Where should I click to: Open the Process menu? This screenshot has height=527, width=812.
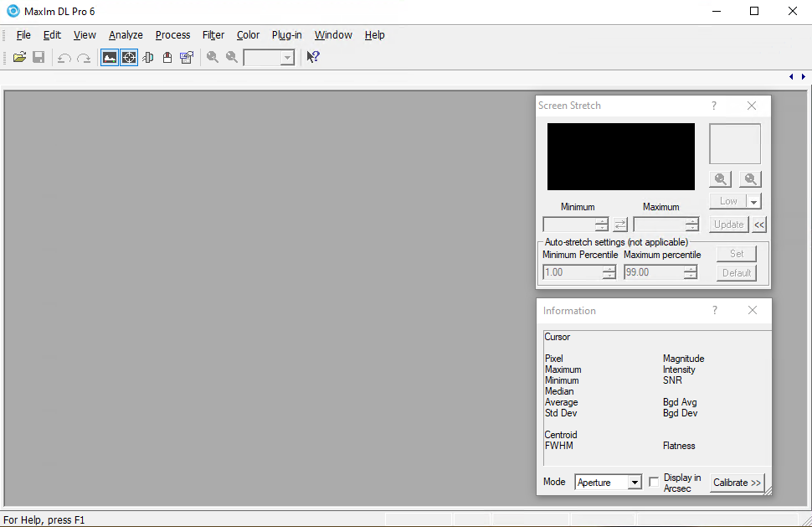(x=172, y=35)
